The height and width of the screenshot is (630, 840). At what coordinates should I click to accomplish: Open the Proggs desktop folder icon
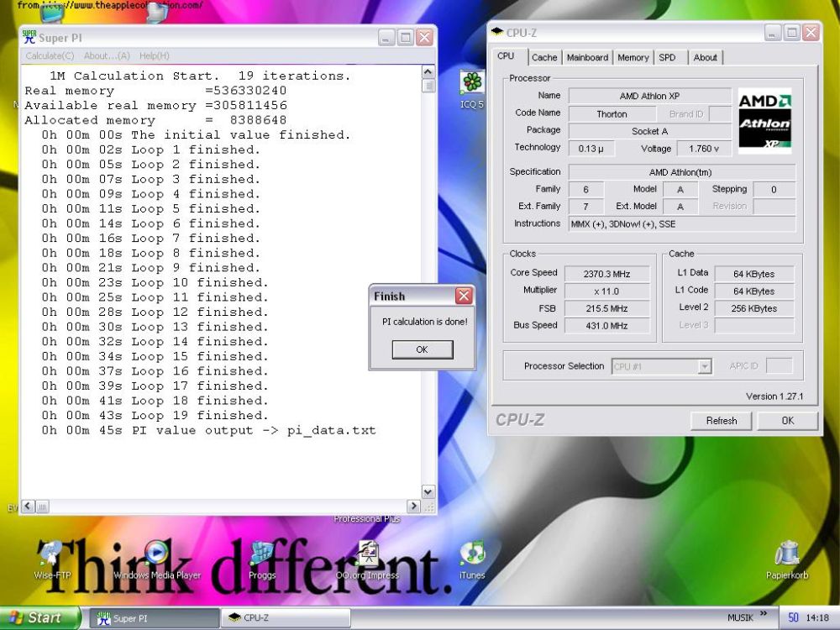click(262, 559)
